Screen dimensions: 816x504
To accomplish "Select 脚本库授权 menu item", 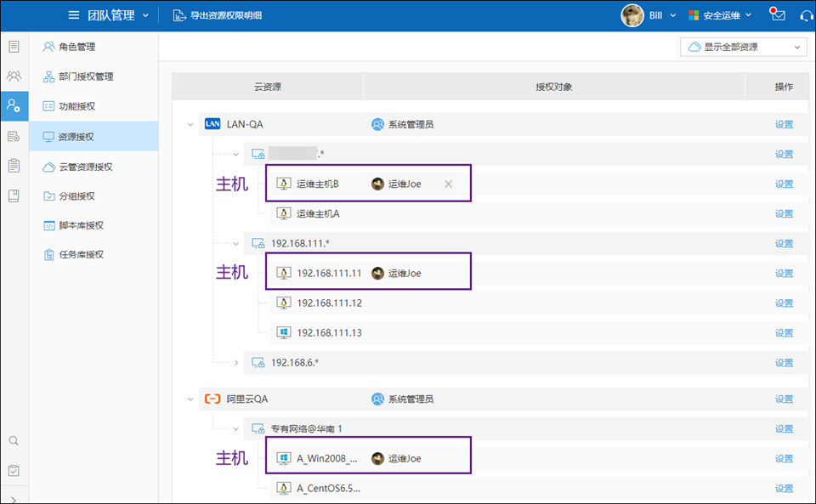I will [81, 225].
